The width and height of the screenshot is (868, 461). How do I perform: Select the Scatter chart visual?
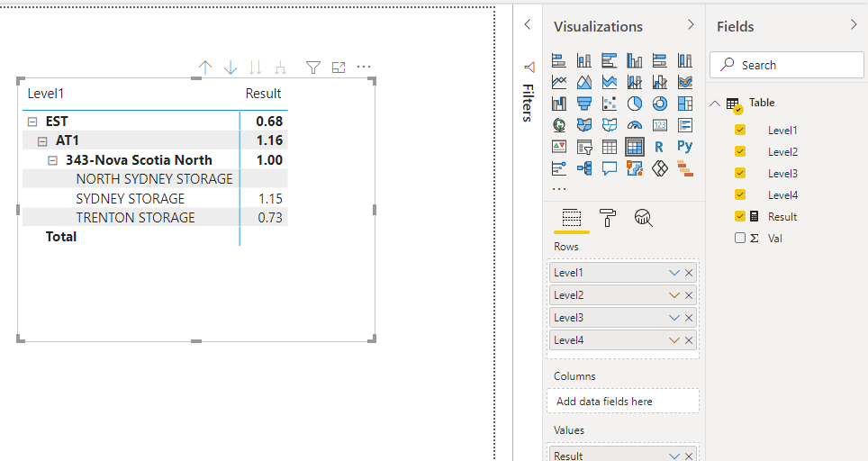[x=610, y=104]
